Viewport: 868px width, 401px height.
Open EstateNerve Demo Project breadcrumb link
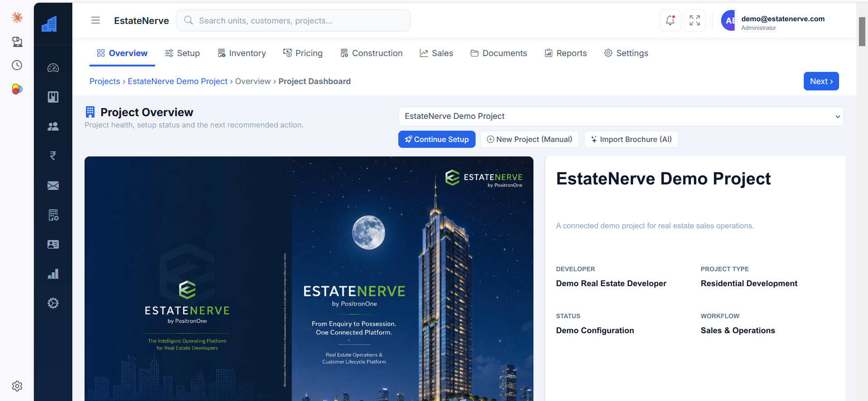[x=178, y=81]
